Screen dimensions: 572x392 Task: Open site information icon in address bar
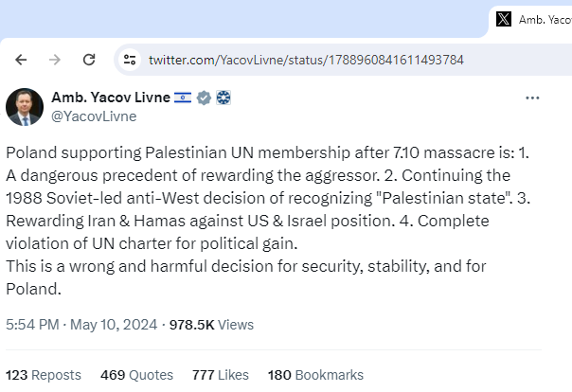click(x=131, y=60)
